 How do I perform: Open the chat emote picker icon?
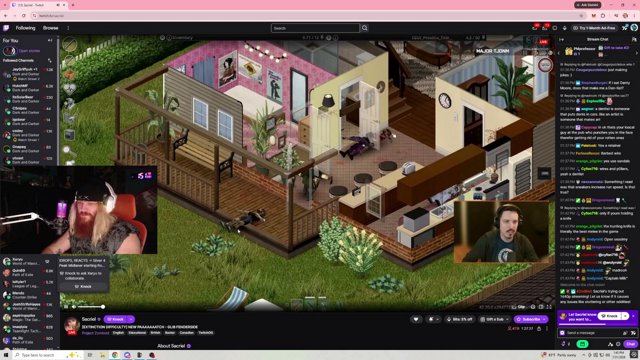633,333
